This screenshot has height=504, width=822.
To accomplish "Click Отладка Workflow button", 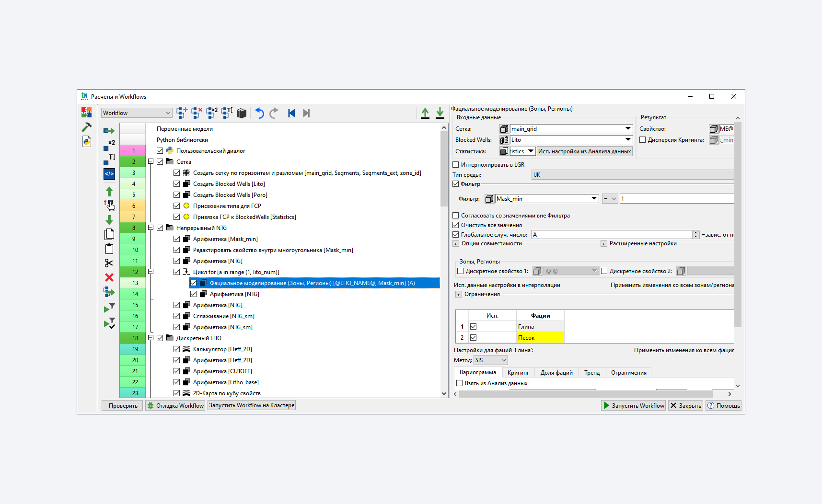I will pyautogui.click(x=175, y=406).
